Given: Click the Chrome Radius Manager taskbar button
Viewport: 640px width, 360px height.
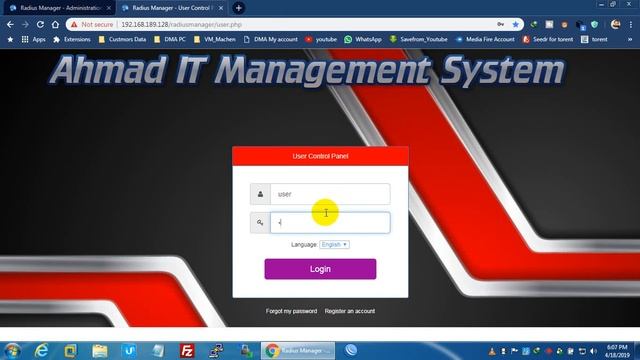Looking at the screenshot, I should (298, 351).
